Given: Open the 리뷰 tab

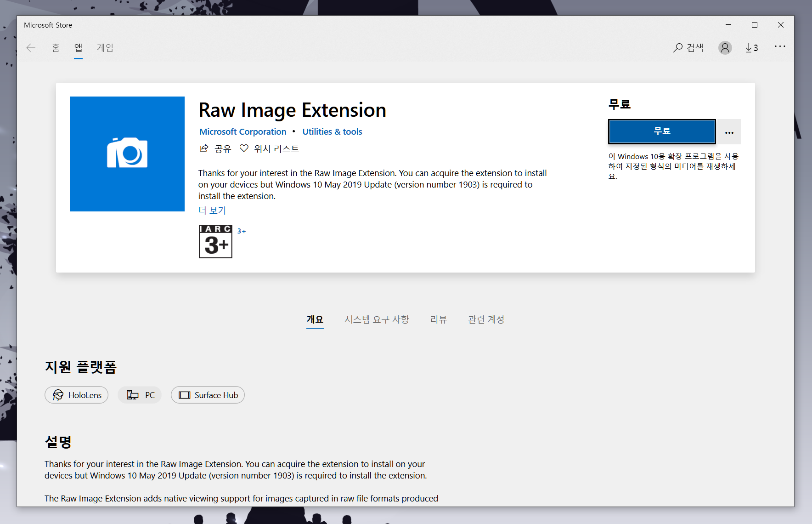Looking at the screenshot, I should point(439,319).
